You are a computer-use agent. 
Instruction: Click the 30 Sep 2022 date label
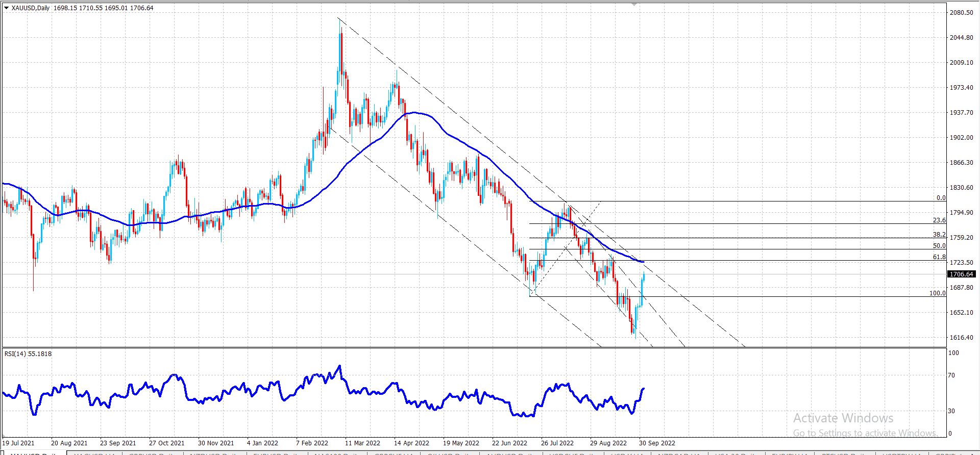657,443
